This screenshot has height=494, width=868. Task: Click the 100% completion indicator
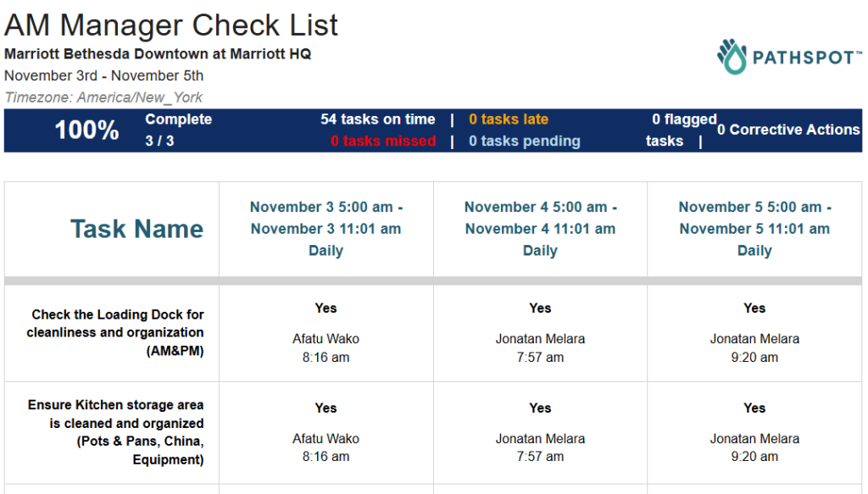tap(86, 130)
